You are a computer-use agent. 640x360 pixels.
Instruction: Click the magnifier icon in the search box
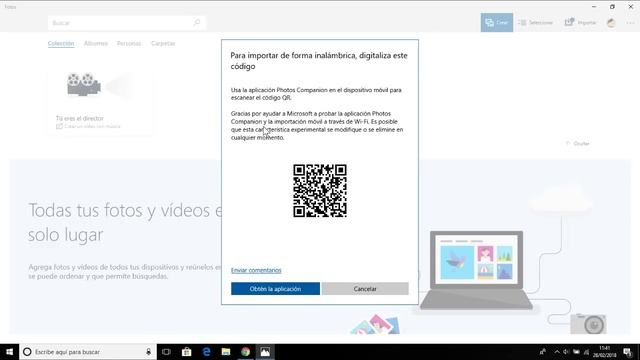(197, 22)
